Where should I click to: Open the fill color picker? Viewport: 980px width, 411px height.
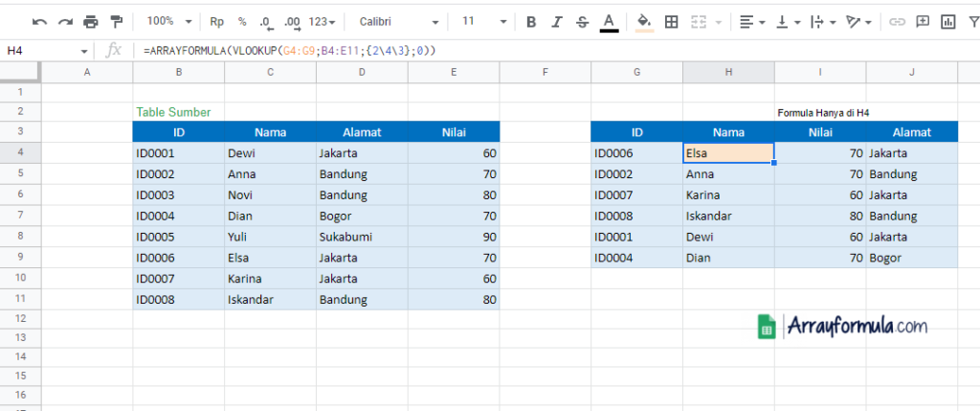pyautogui.click(x=644, y=21)
